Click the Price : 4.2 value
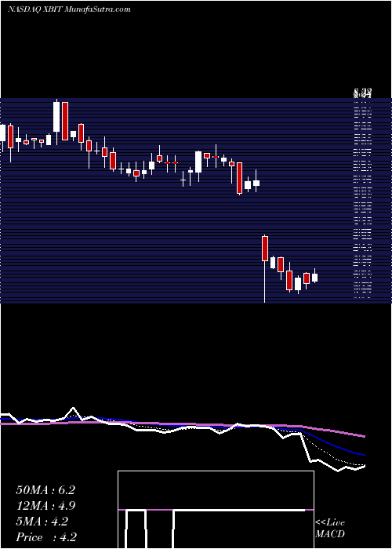 [x=46, y=537]
